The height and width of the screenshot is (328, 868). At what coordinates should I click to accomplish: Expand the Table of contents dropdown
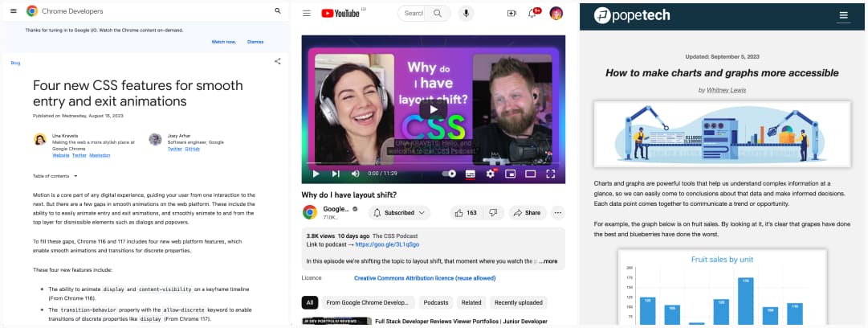pyautogui.click(x=55, y=175)
